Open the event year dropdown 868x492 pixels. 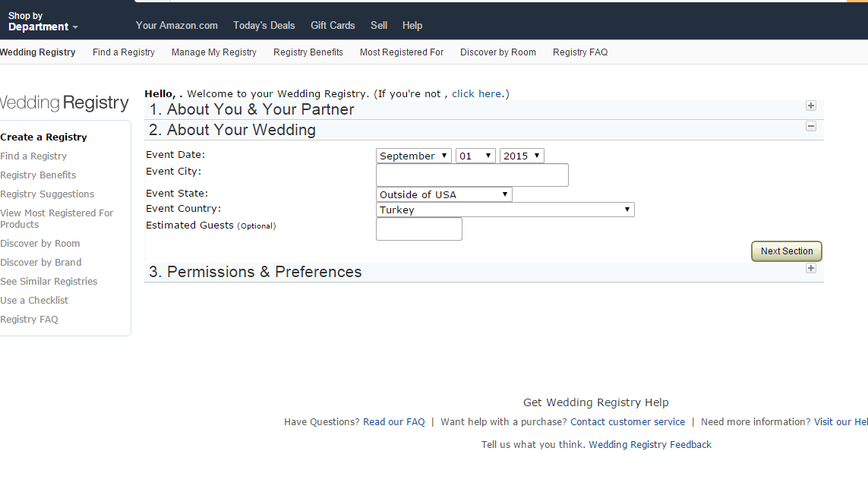tap(522, 156)
